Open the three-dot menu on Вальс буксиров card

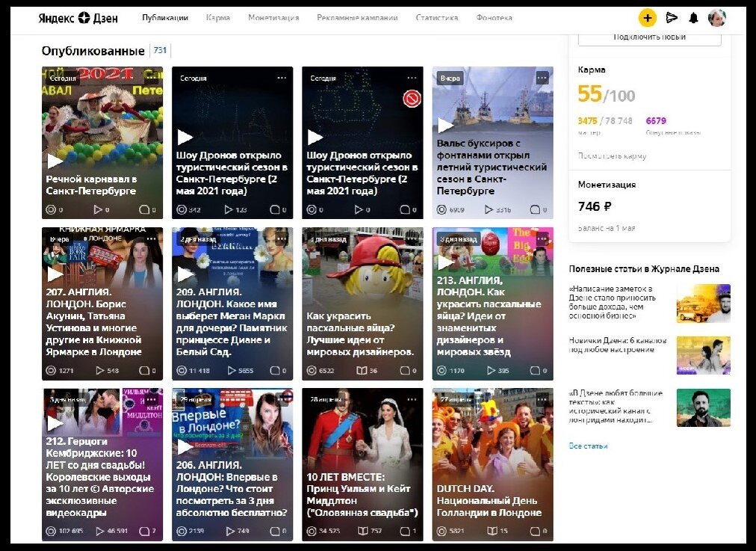click(x=542, y=79)
